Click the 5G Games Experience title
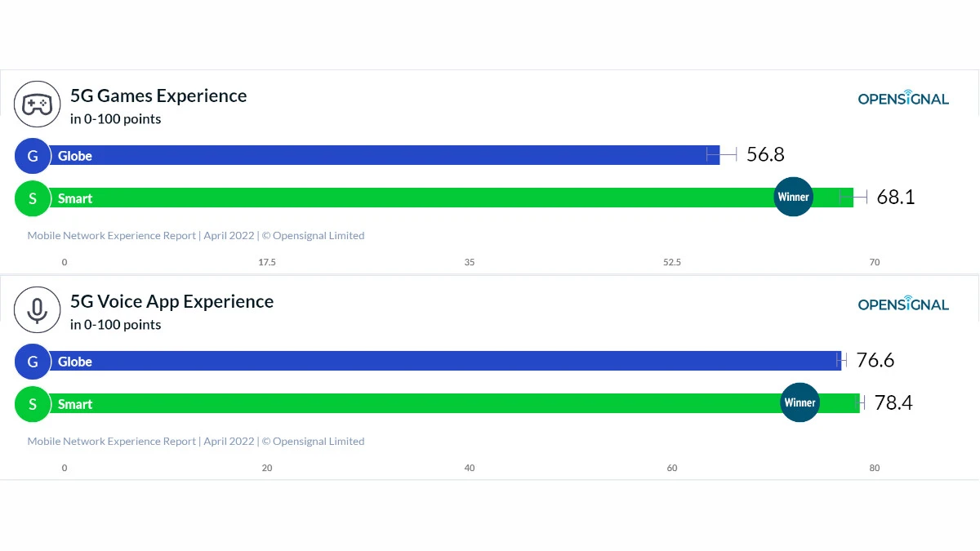The image size is (980, 551). point(158,96)
